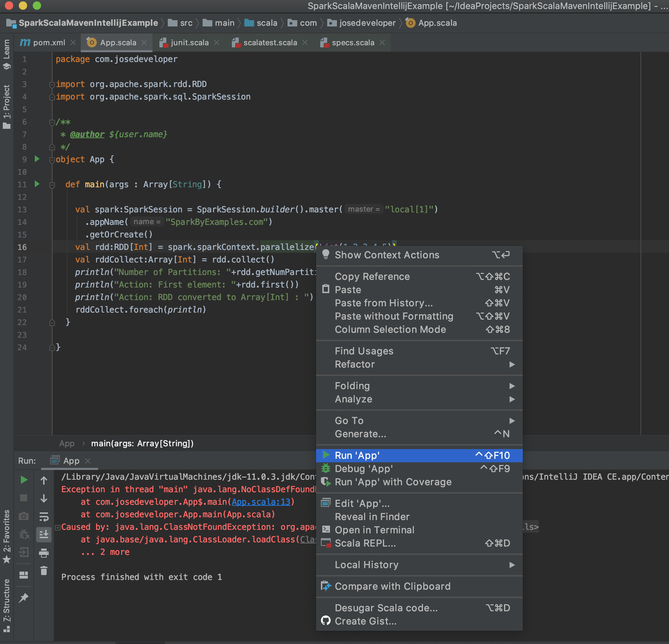Choose Run 'App' from context menu
The height and width of the screenshot is (644, 669).
pyautogui.click(x=419, y=455)
